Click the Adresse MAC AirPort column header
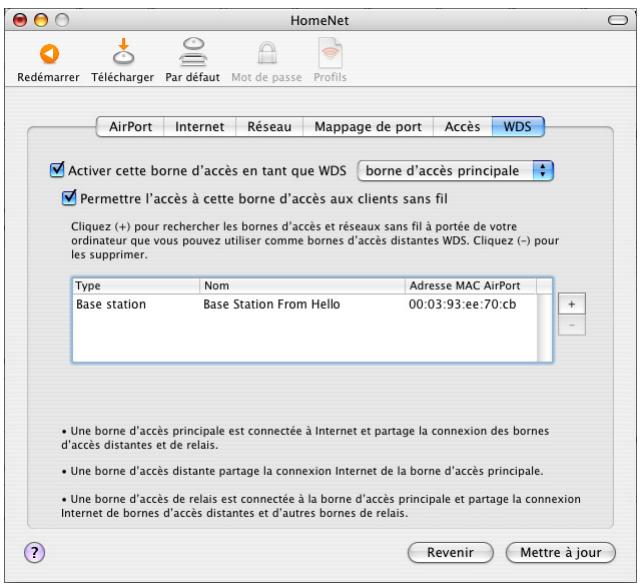 coord(470,286)
